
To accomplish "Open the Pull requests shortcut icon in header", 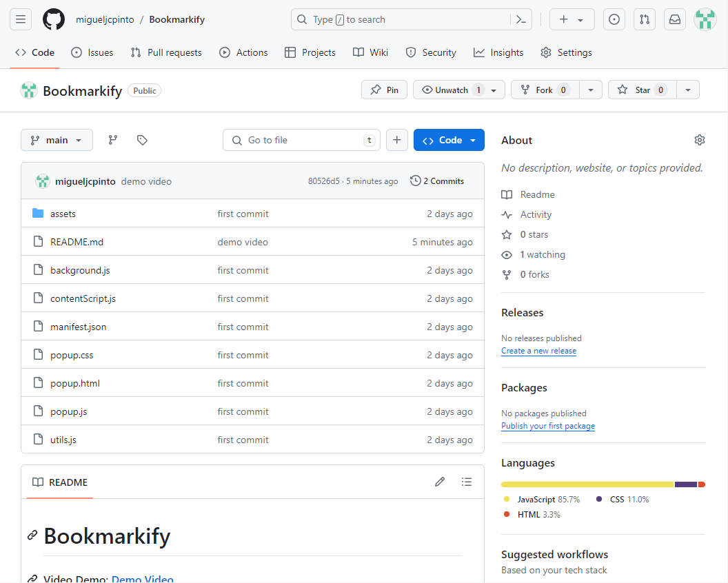I will coord(645,19).
